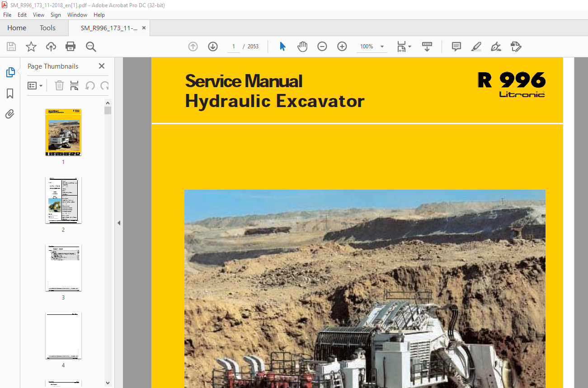Open the Sign menu
588x388 pixels.
[56, 15]
